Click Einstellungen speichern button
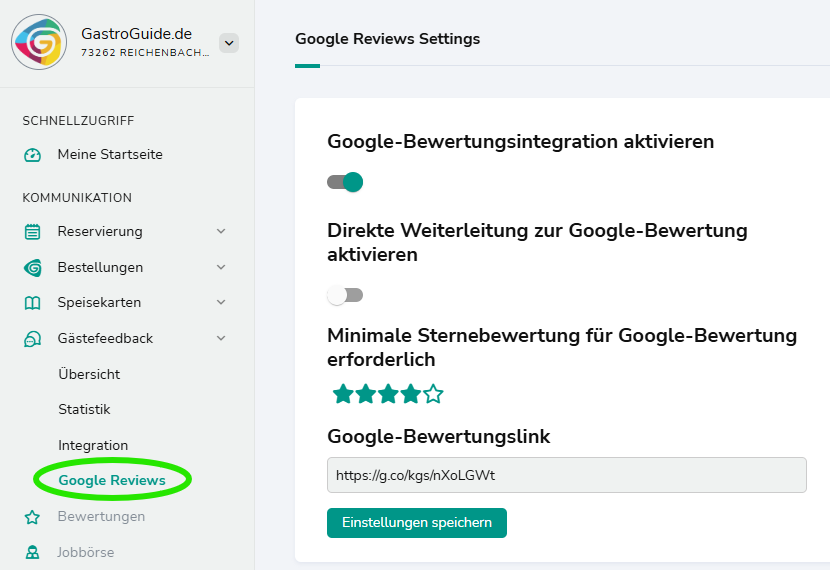 (x=416, y=523)
